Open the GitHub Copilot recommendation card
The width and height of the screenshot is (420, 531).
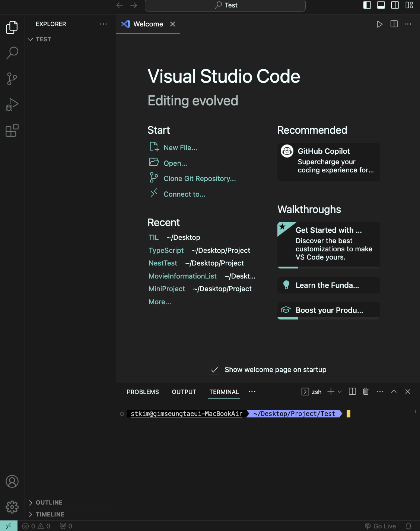click(329, 162)
